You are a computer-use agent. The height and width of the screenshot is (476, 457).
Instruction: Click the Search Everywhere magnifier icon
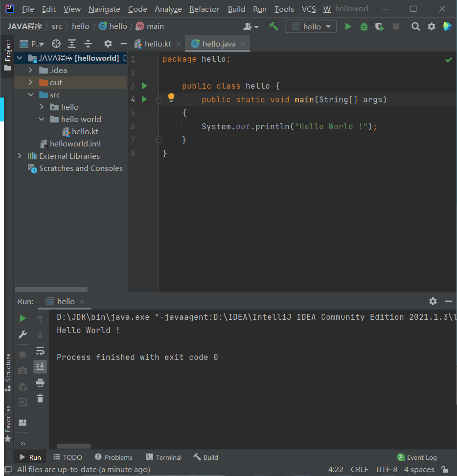point(416,27)
